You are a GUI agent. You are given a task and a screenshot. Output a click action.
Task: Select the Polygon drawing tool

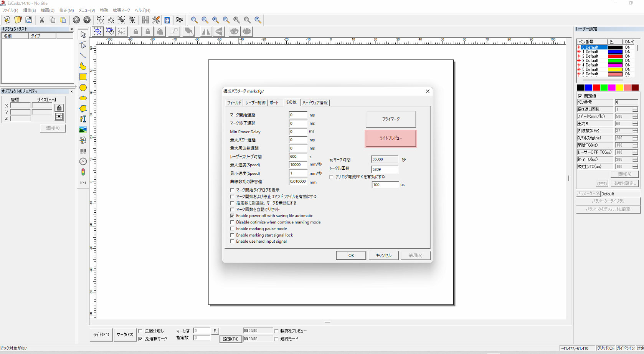click(83, 109)
